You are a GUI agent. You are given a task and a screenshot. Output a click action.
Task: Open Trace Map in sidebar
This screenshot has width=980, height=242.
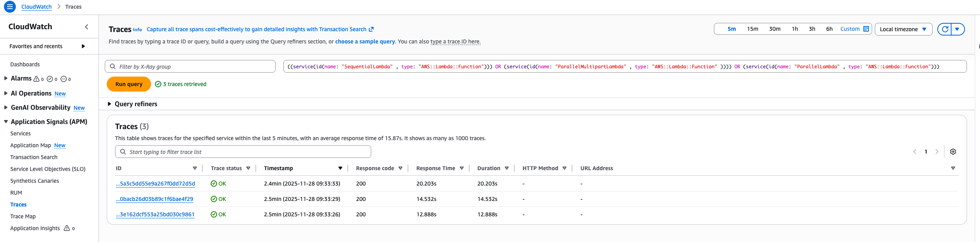pyautogui.click(x=23, y=216)
